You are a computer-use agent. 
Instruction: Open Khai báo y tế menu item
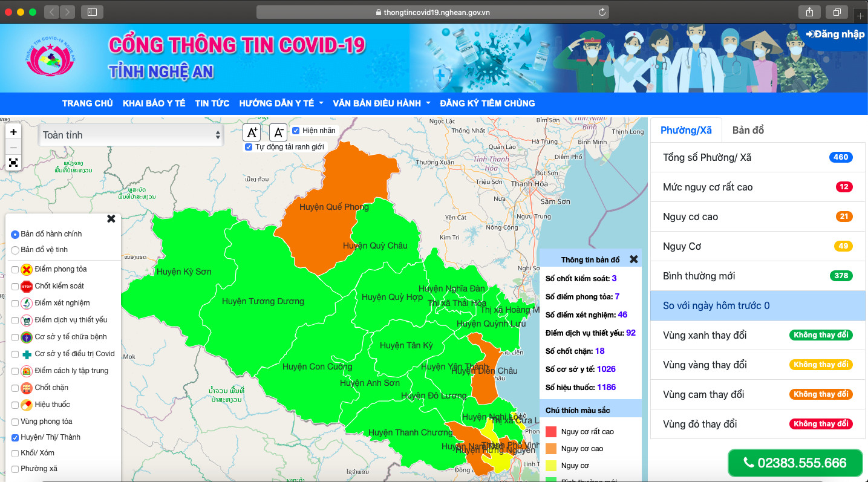pyautogui.click(x=154, y=103)
